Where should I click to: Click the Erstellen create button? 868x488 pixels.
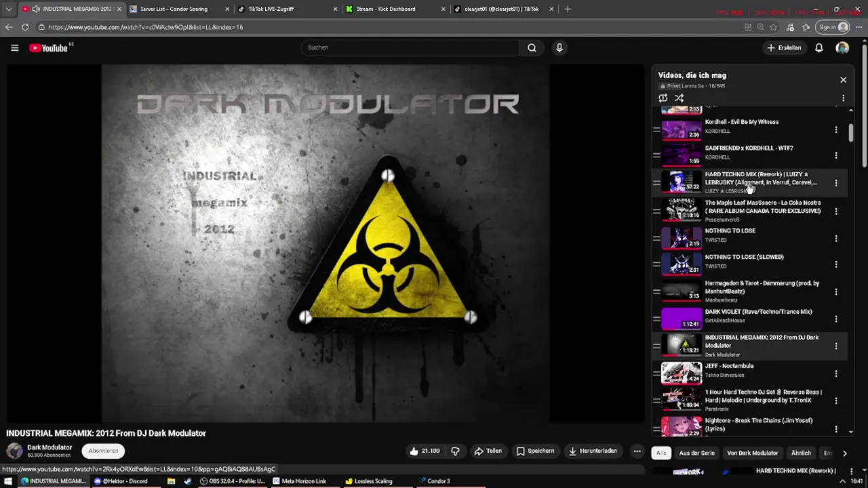(785, 47)
